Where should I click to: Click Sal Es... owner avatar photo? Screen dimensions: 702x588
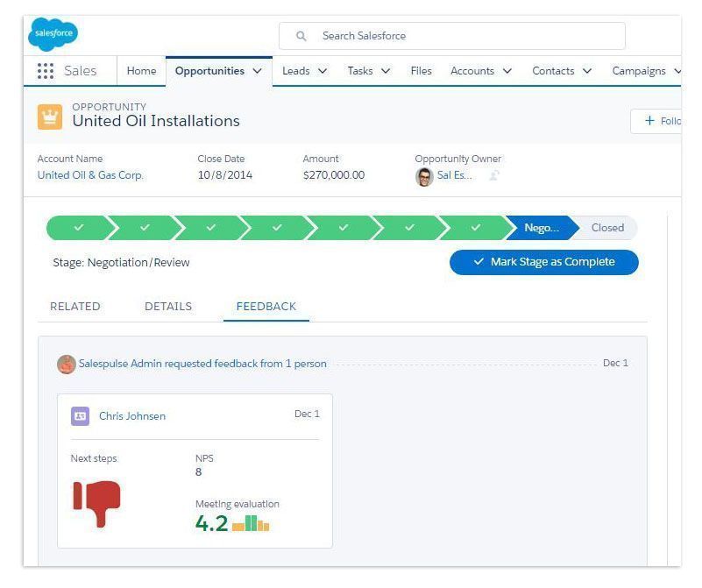[424, 177]
